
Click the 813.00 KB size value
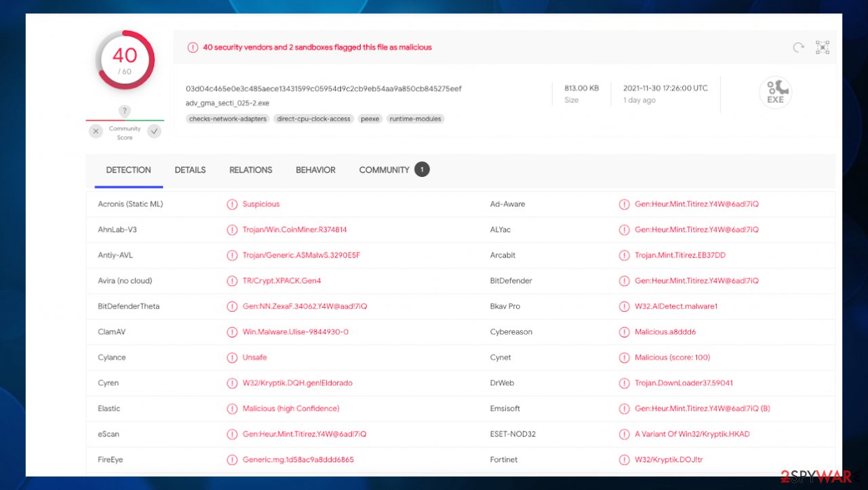[x=582, y=88]
